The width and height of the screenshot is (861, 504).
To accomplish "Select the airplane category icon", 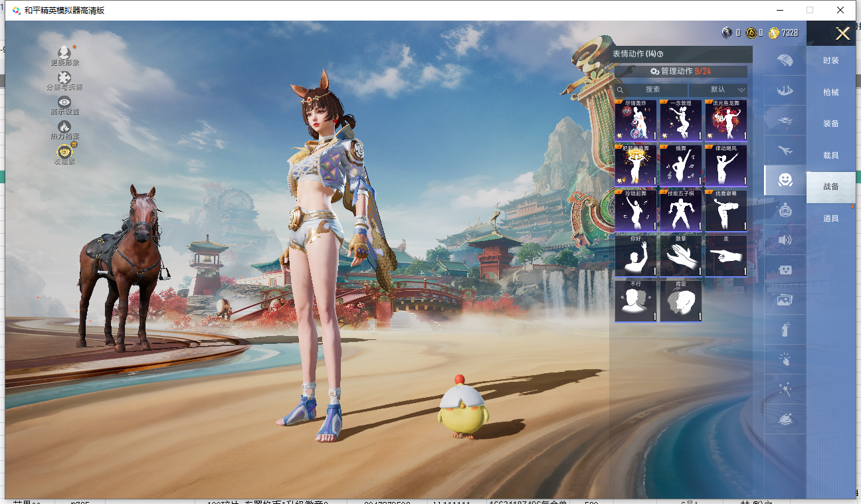I will click(x=785, y=150).
